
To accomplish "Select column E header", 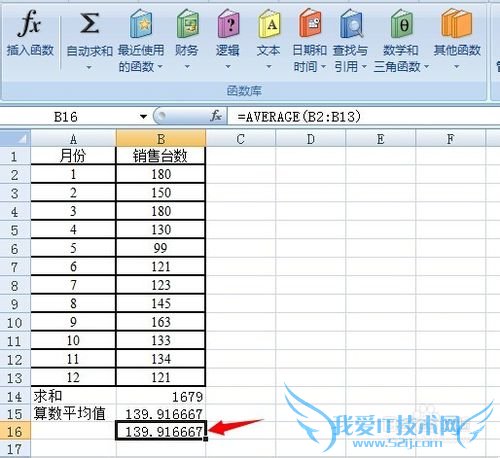I will (381, 138).
